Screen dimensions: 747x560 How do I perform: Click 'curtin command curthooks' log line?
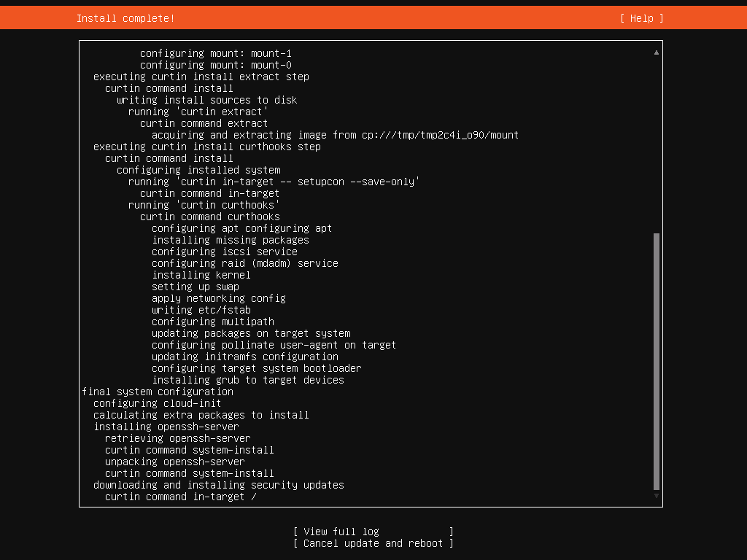point(209,217)
